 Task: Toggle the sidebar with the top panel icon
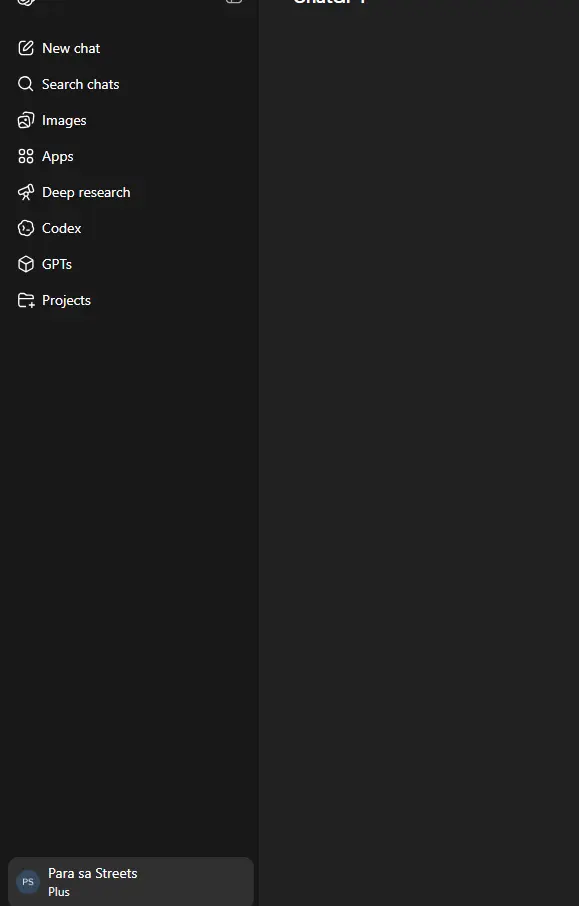coord(233,2)
